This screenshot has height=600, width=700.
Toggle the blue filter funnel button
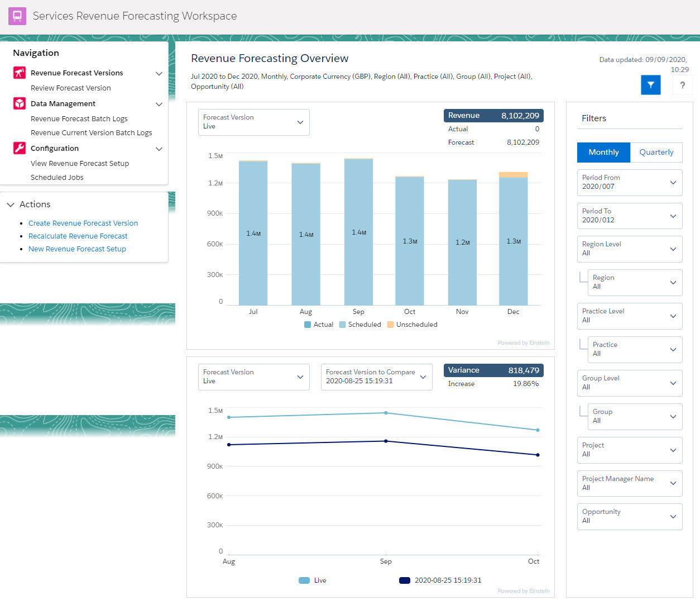(650, 85)
